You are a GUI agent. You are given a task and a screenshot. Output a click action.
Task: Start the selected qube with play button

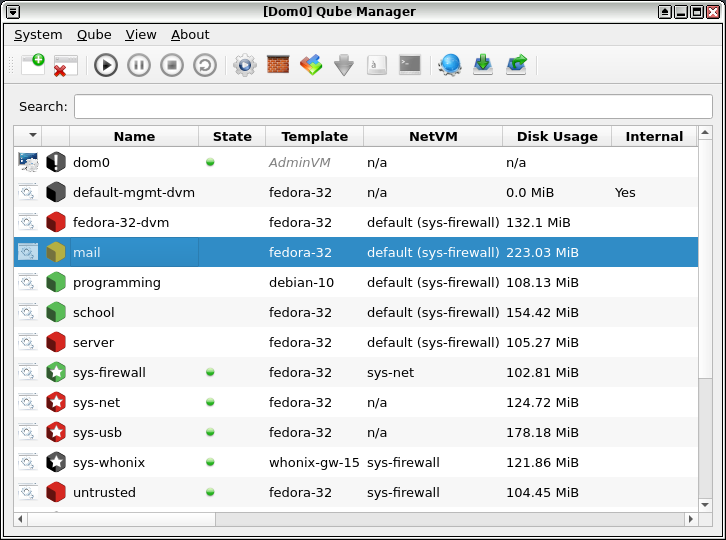coord(106,66)
